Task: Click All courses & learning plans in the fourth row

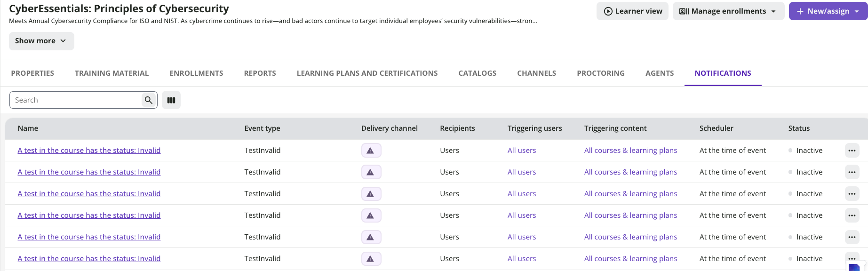Action: tap(631, 215)
